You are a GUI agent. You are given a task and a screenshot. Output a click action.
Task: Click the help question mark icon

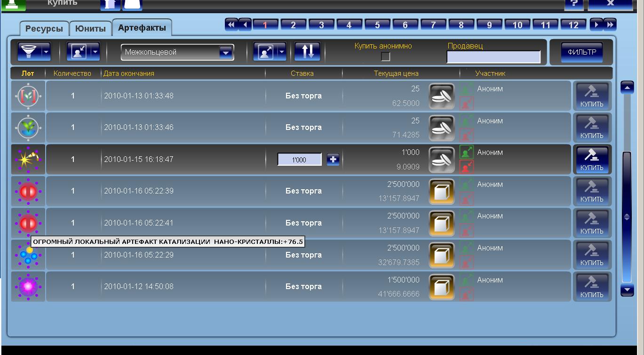point(573,4)
